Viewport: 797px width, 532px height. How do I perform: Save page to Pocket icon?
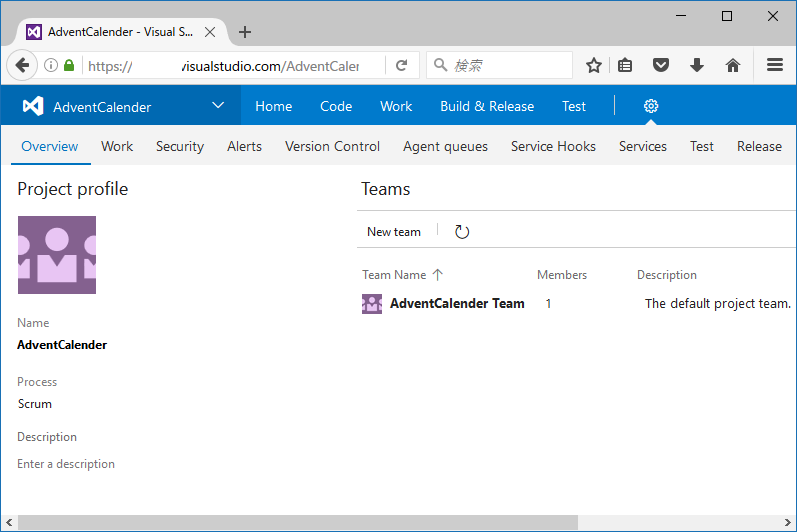click(x=660, y=65)
